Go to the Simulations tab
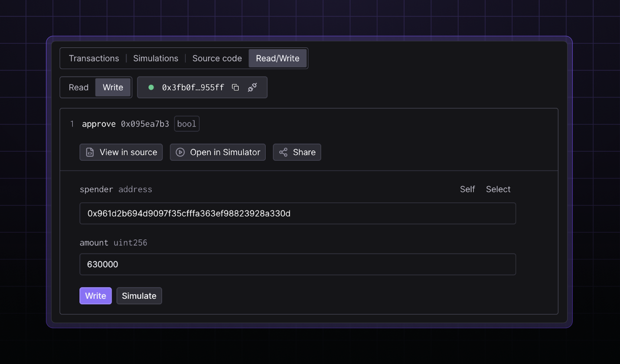 pyautogui.click(x=156, y=58)
